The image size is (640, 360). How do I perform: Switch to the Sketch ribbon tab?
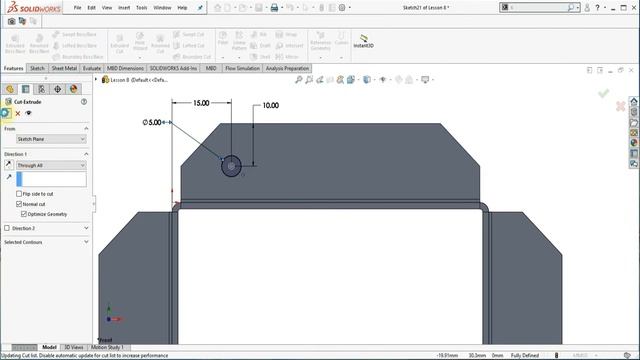tap(37, 68)
